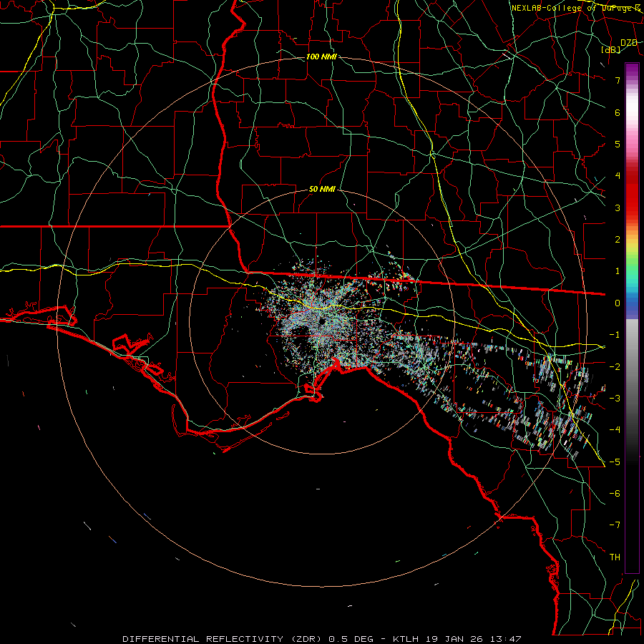The image size is (644, 644).
Task: Click the 5 value on the scale
Action: (618, 144)
